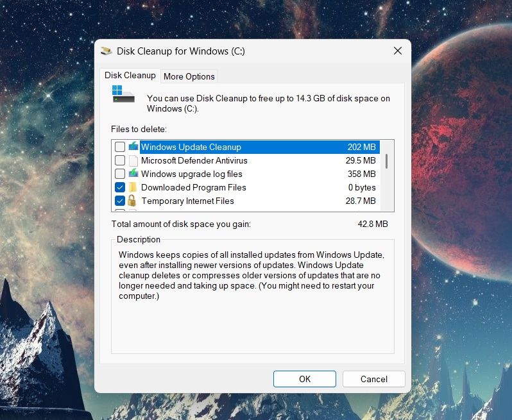Screen dimensions: 512x420
Task: Uncheck Temporary Internet Files
Action: (x=120, y=201)
